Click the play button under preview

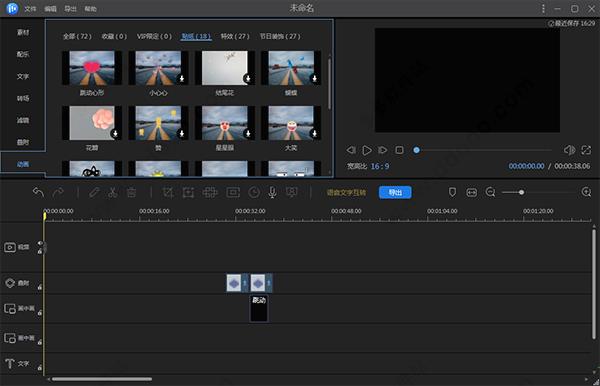pos(367,150)
